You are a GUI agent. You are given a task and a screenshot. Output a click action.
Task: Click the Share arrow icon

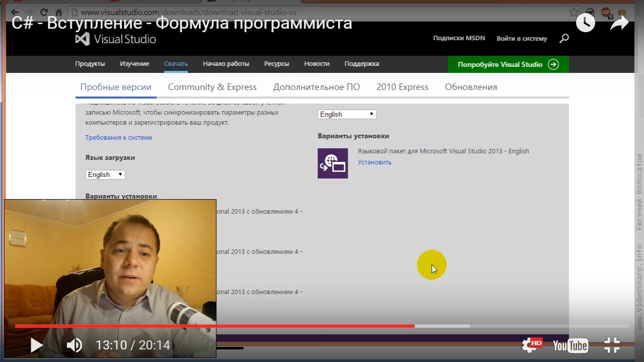(619, 23)
